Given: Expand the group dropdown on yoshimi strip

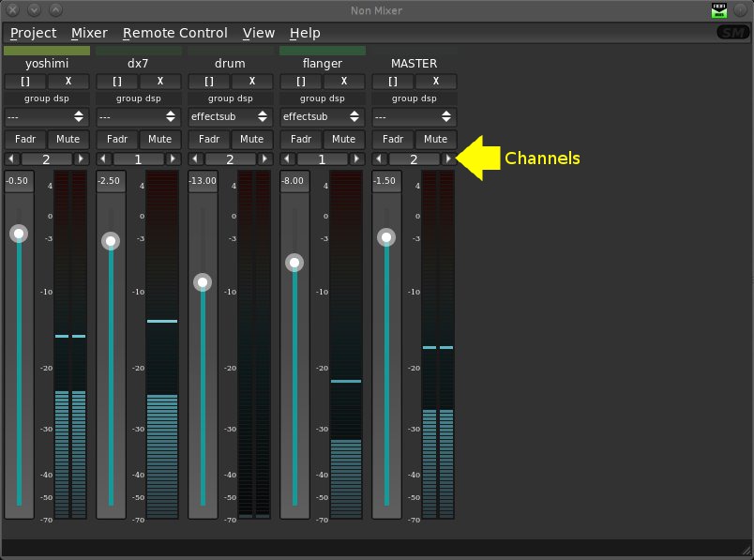Looking at the screenshot, I should [47, 117].
